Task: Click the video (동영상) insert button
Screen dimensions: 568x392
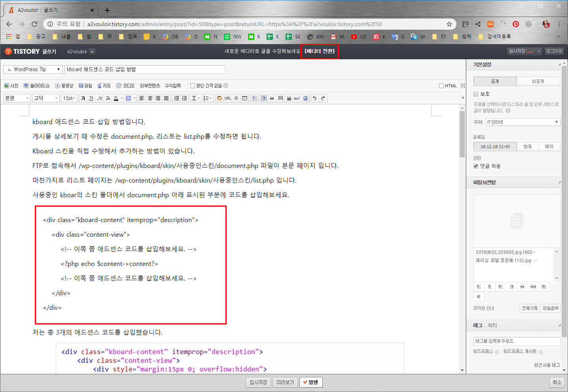Action: click(64, 86)
